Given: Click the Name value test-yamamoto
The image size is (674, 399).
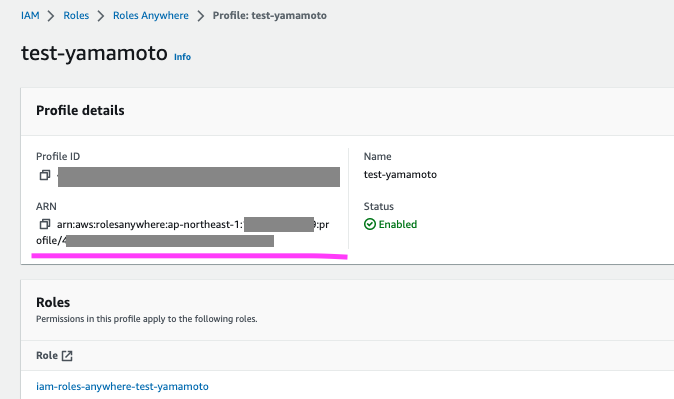Looking at the screenshot, I should [400, 174].
